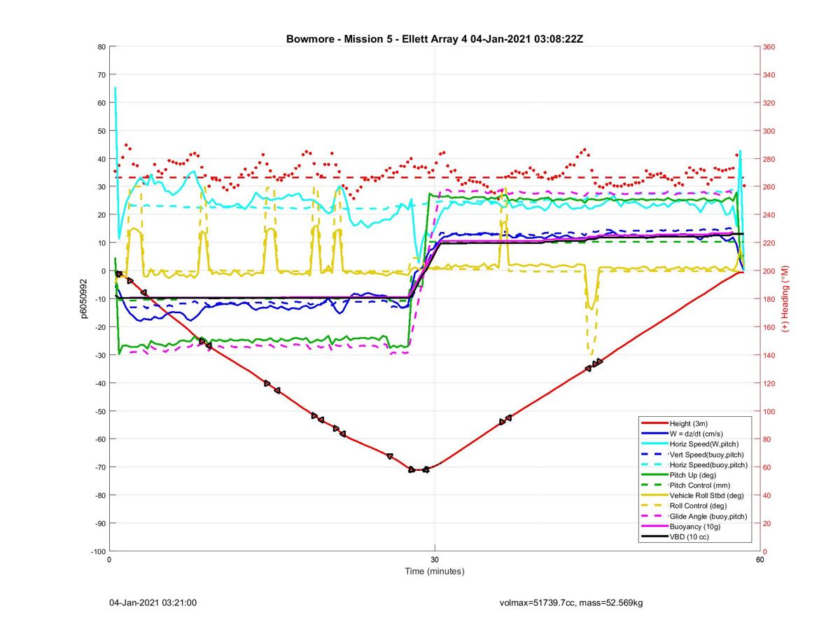The width and height of the screenshot is (840, 620).
Task: Click the y-axis tick '-100'
Action: (x=97, y=551)
